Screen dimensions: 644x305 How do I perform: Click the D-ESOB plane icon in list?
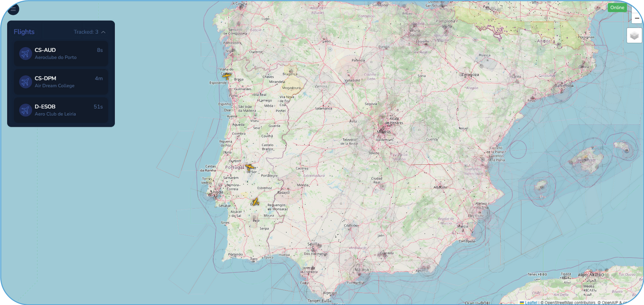25,110
